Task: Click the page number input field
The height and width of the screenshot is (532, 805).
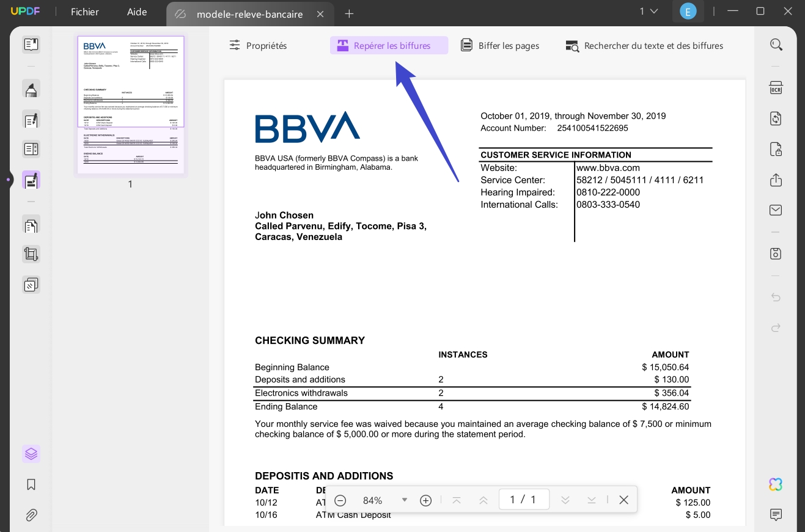Action: (x=524, y=500)
